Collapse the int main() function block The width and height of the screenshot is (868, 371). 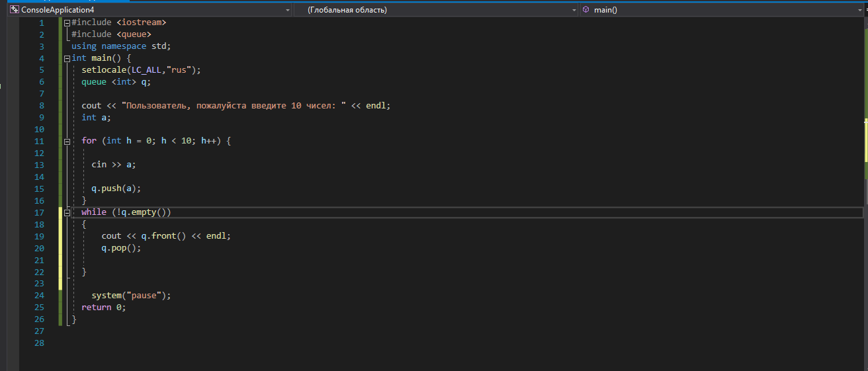pos(67,58)
